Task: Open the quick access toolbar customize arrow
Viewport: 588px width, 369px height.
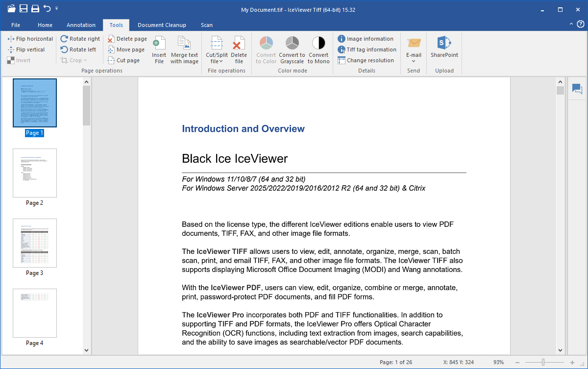Action: pyautogui.click(x=57, y=8)
